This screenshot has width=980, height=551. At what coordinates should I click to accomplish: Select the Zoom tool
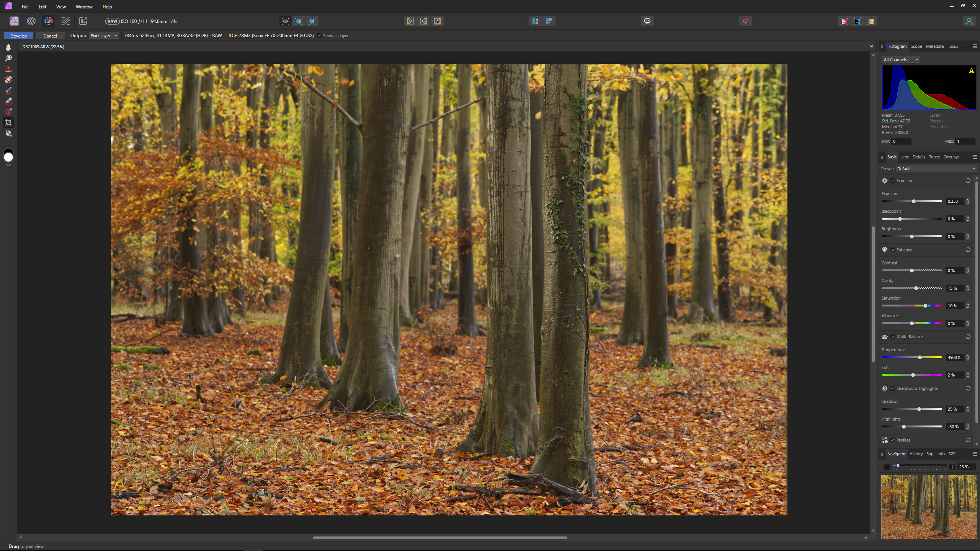click(8, 58)
